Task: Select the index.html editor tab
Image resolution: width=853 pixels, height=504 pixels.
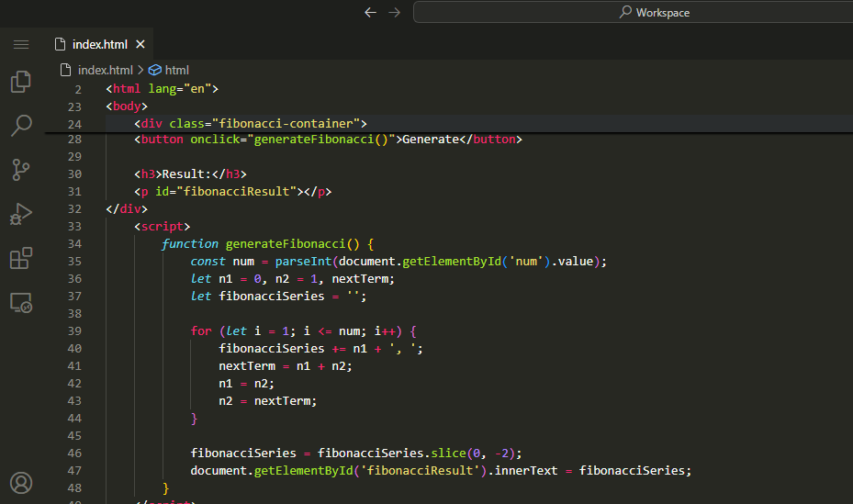Action: (x=98, y=45)
